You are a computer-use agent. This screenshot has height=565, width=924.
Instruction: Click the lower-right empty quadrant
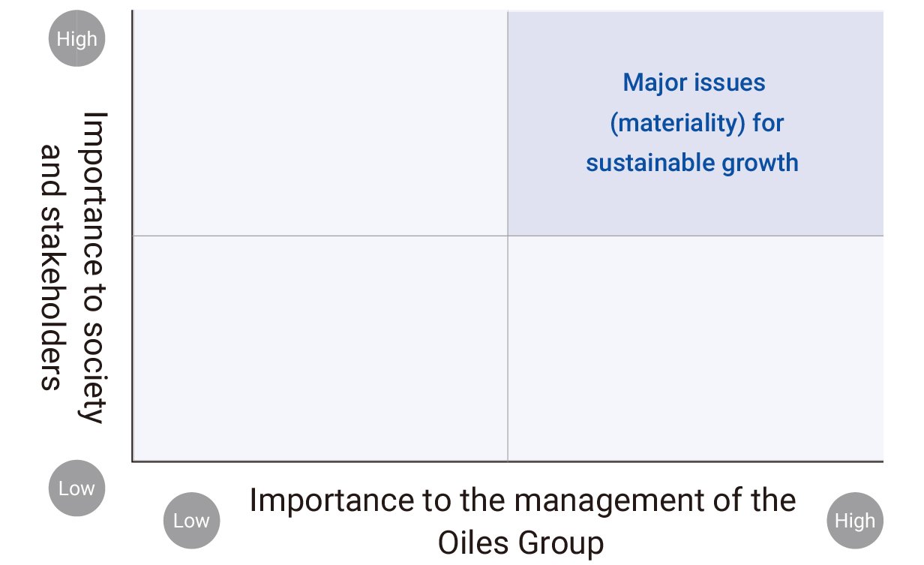[x=695, y=348]
